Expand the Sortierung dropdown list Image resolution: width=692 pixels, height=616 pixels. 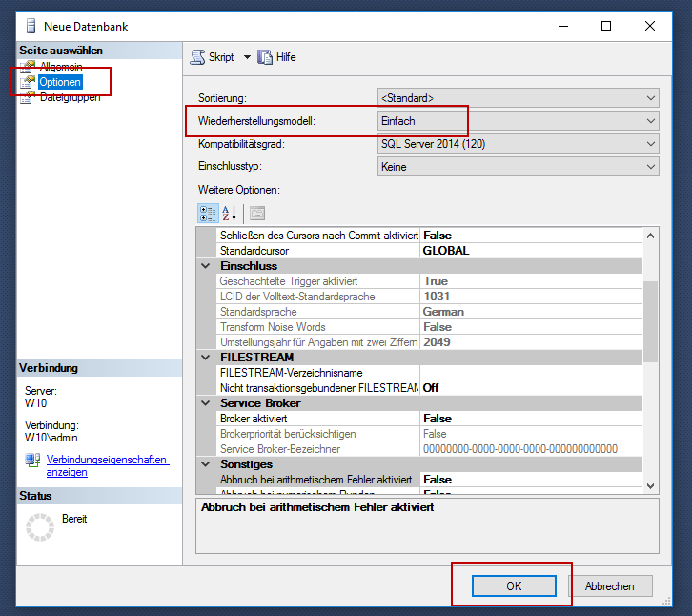(651, 98)
